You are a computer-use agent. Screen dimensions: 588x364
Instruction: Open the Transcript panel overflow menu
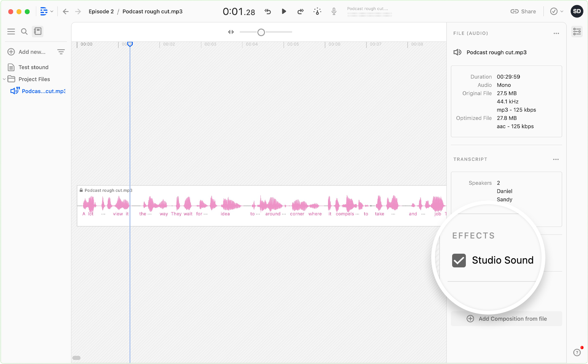coord(556,159)
